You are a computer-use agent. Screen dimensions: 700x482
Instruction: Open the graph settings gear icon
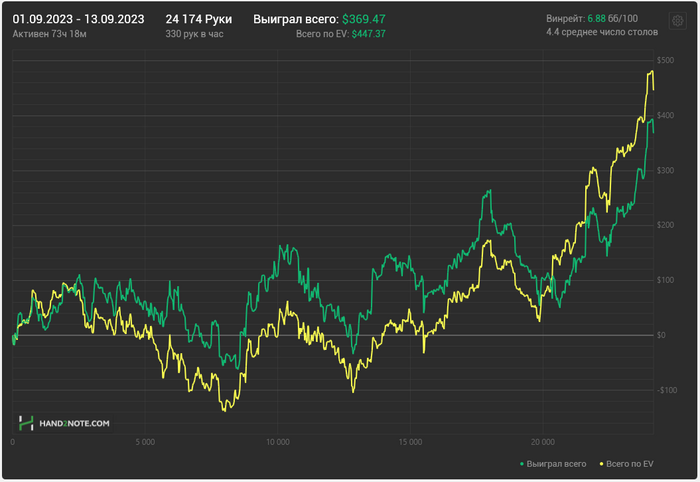tap(677, 21)
